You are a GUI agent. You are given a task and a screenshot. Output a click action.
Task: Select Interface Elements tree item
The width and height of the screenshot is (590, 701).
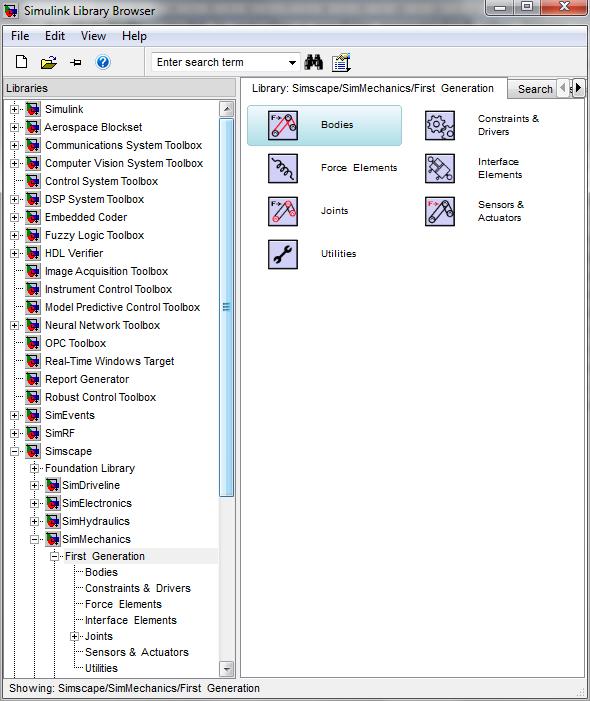point(131,620)
